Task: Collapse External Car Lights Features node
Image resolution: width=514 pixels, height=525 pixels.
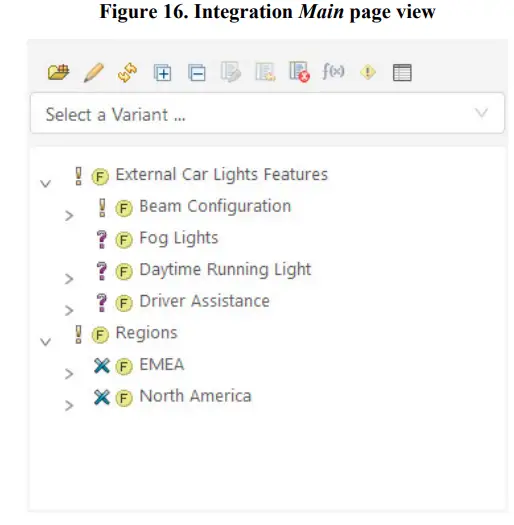Action: click(x=46, y=183)
